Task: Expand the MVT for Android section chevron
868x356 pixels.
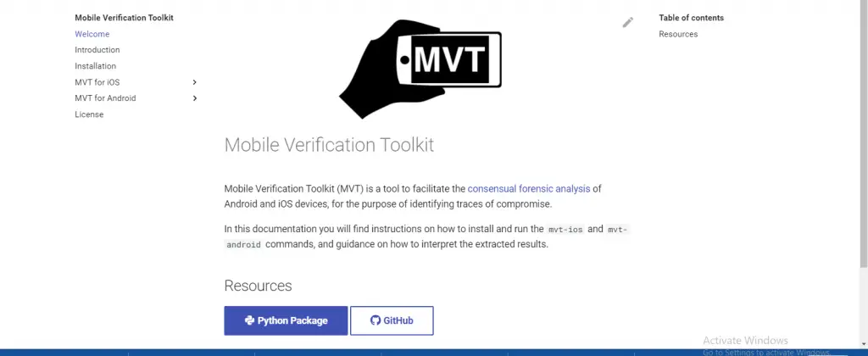Action: click(194, 98)
